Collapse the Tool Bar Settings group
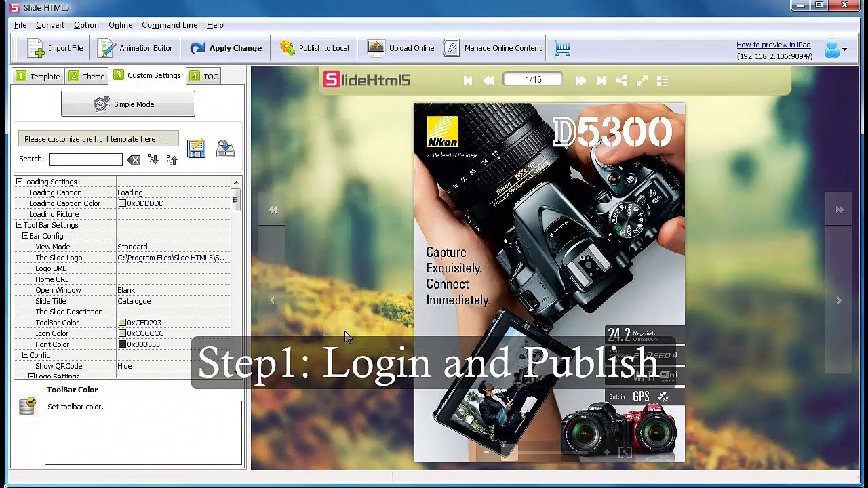The image size is (868, 488). point(19,225)
